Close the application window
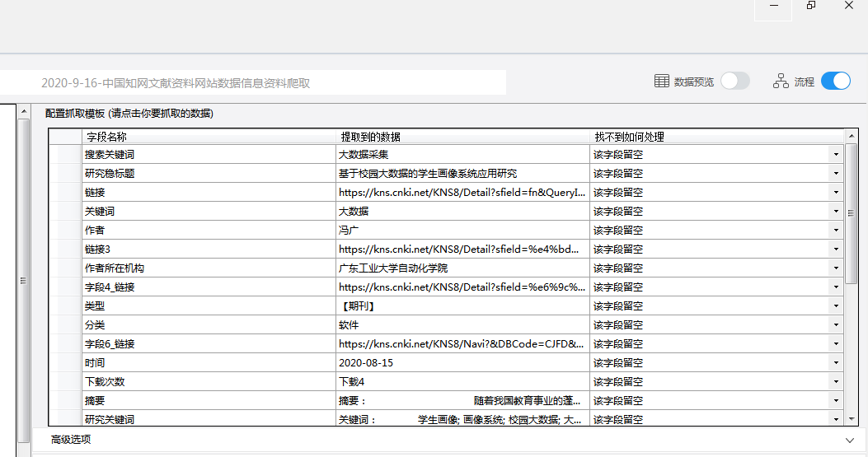The width and height of the screenshot is (868, 457). coord(848,6)
